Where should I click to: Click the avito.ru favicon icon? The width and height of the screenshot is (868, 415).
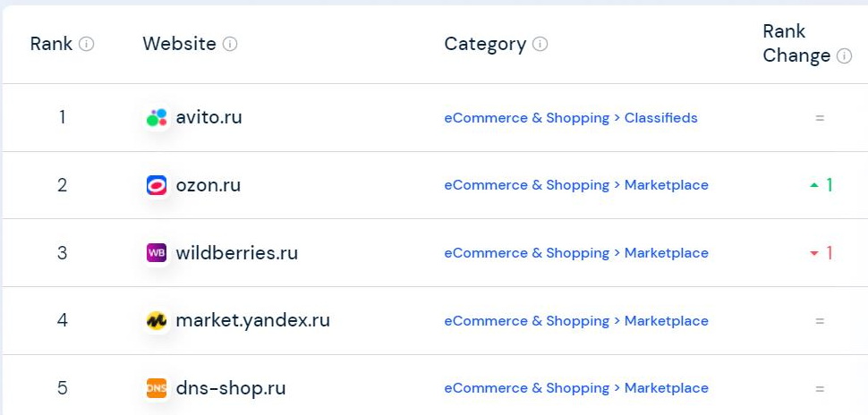pos(157,117)
